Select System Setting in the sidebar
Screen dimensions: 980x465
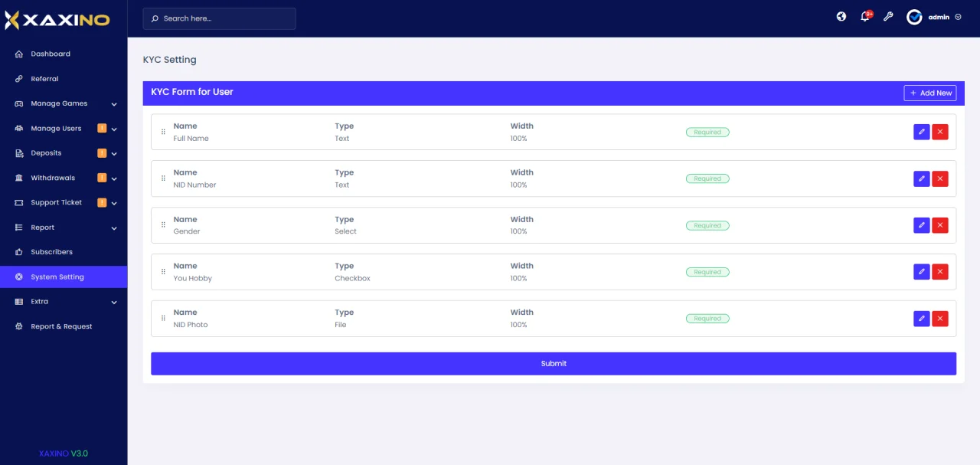[64, 277]
